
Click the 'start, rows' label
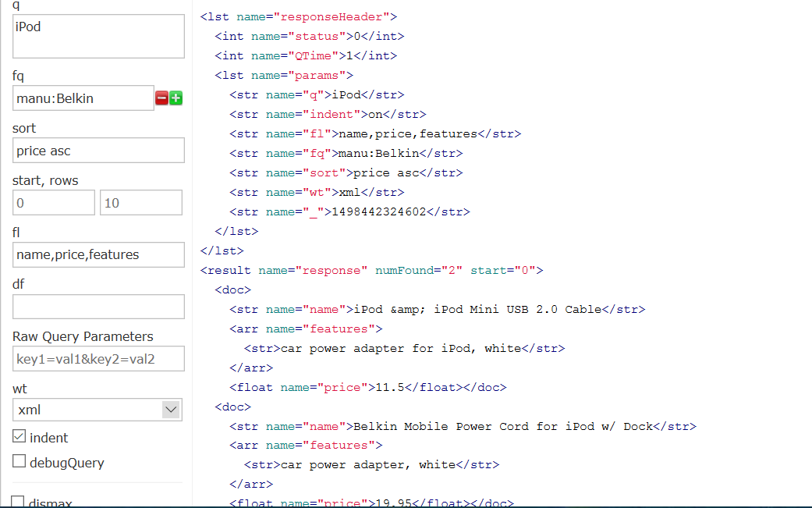45,180
